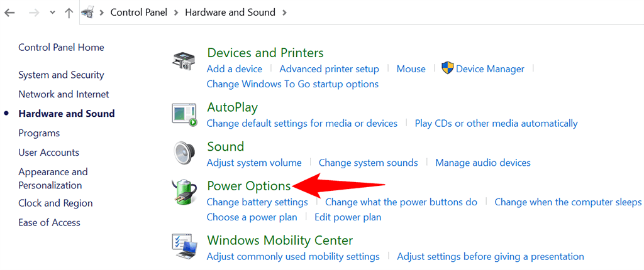Open the recent locations dropdown arrow
The width and height of the screenshot is (644, 270).
(52, 13)
